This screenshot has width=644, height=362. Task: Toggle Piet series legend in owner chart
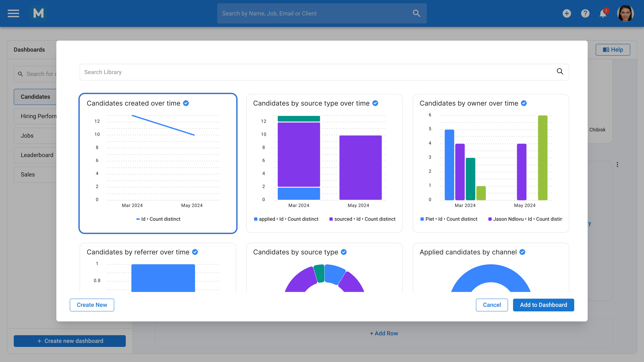click(449, 219)
